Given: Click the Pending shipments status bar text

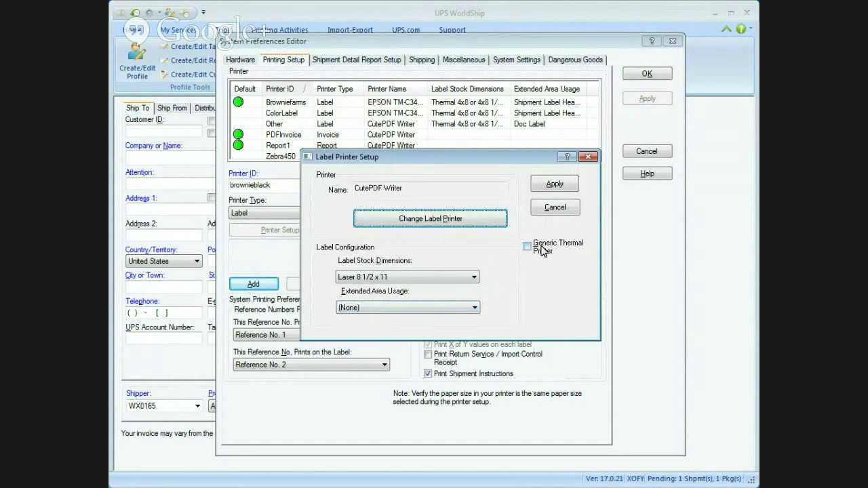Looking at the screenshot, I should tap(694, 479).
